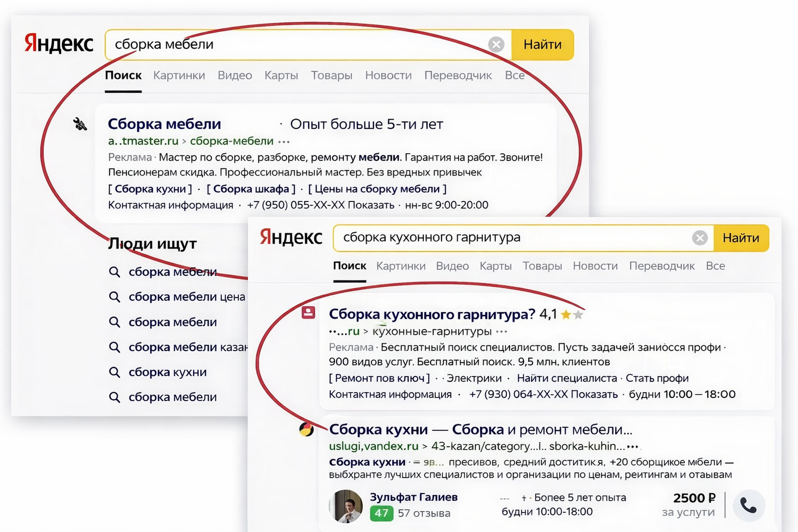Screen dimensions: 798x532
Task: Expand the "Все" tab list in the lower search
Action: 715,266
